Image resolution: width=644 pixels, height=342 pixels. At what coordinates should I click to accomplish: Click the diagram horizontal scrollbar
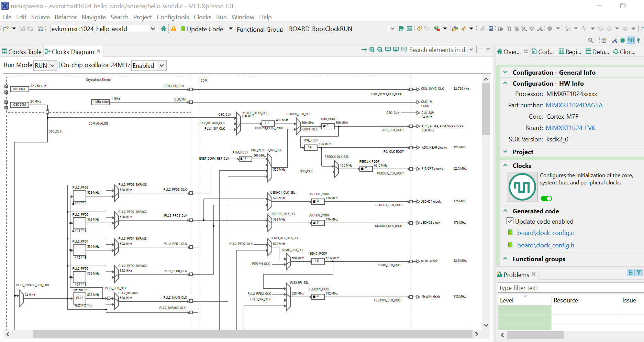tap(253, 334)
